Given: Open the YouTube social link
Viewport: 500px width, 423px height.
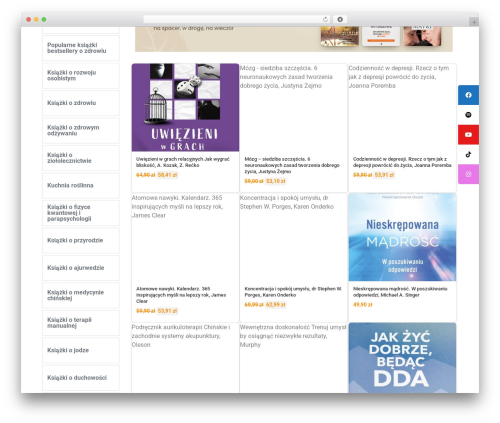Looking at the screenshot, I should (468, 135).
